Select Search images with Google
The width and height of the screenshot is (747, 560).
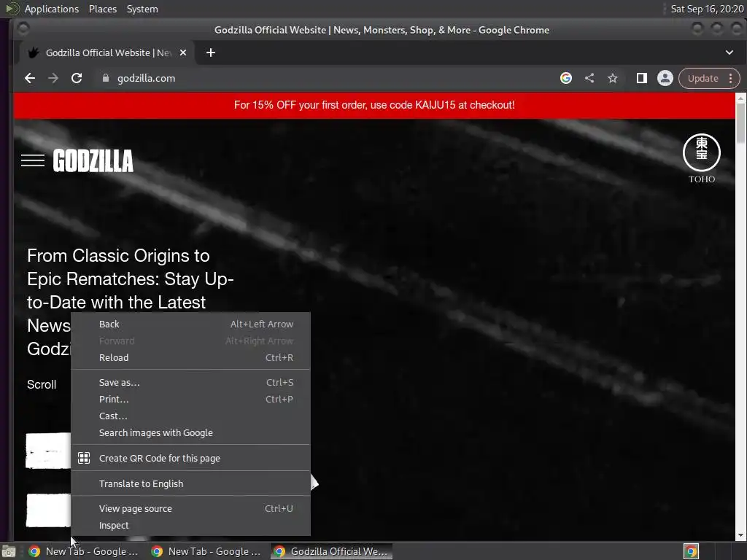(190, 433)
